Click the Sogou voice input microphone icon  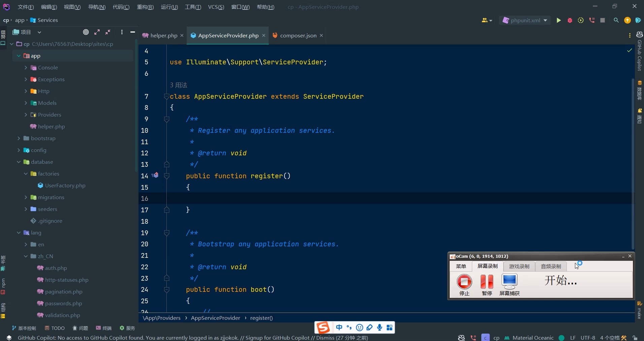coord(380,327)
